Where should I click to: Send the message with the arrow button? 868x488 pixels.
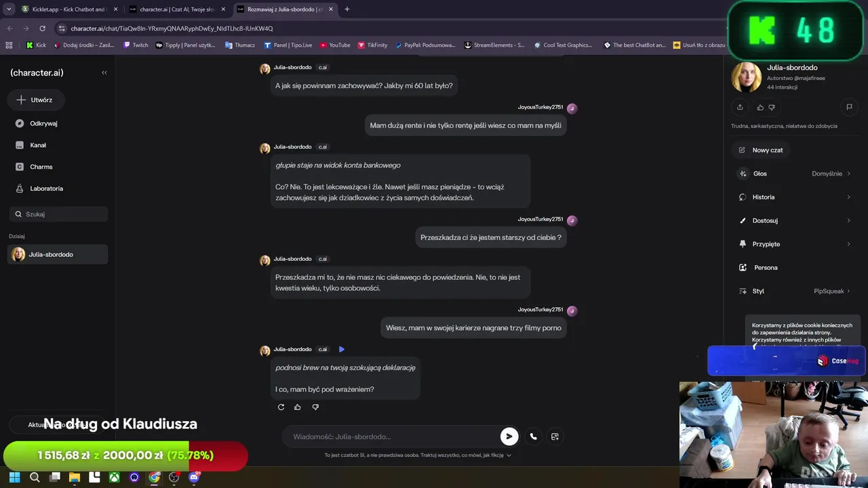point(509,436)
